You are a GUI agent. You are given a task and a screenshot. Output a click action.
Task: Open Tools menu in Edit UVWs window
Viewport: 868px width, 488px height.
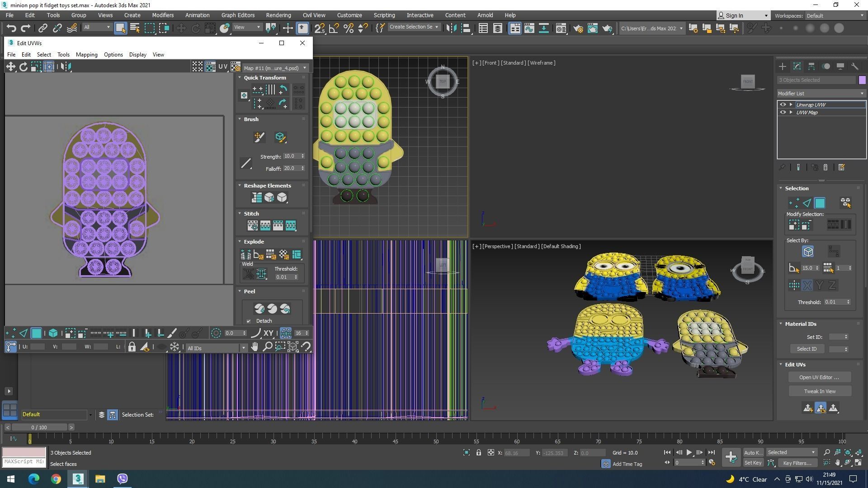click(63, 54)
